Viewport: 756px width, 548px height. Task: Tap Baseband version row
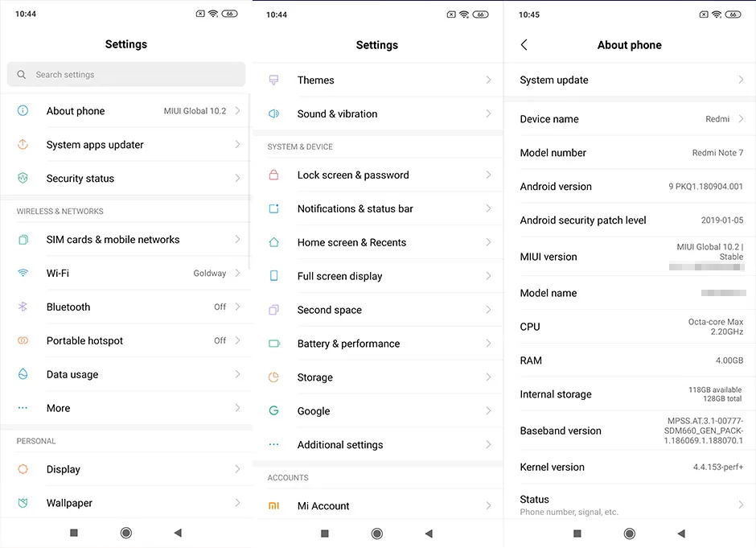pyautogui.click(x=630, y=431)
